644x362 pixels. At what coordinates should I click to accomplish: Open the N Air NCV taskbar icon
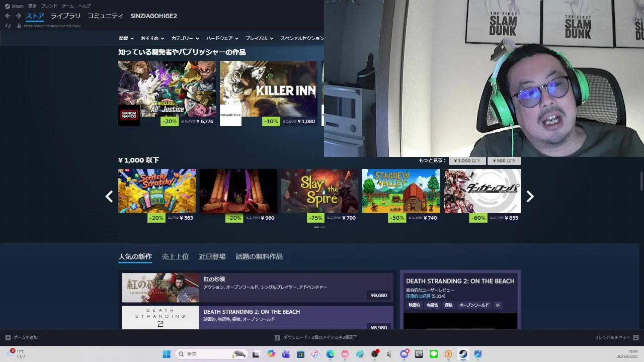(419, 354)
